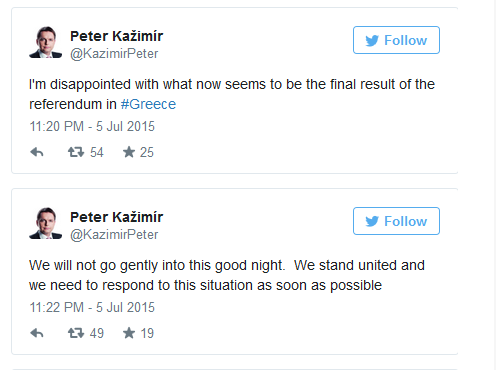
Task: Click profile photo in second tweet
Action: (46, 223)
